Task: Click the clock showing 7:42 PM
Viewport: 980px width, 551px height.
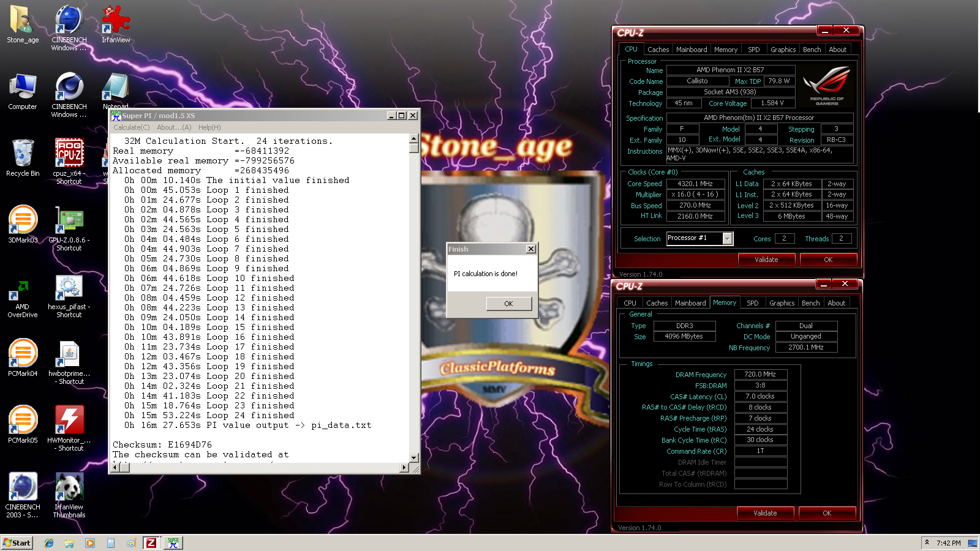Action: click(948, 543)
